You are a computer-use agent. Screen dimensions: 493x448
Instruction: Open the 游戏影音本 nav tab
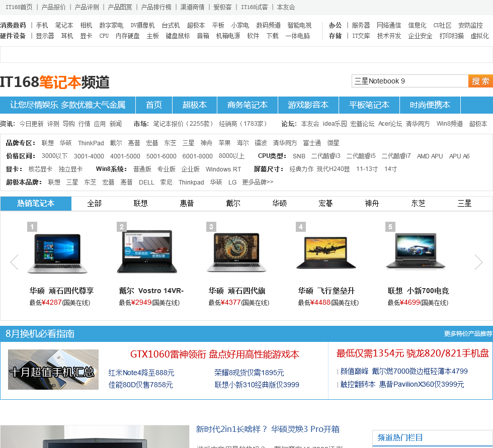[x=308, y=105]
